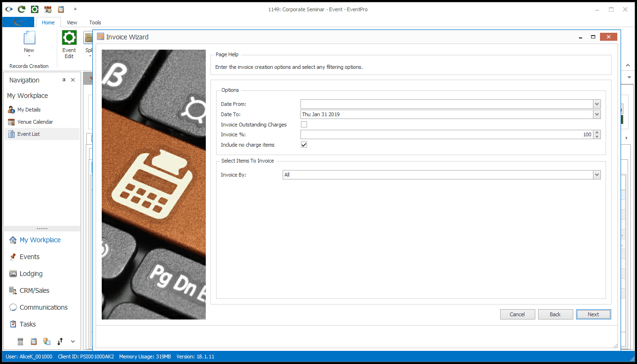637x364 pixels.
Task: Maximize the Invoice Wizard dialog
Action: [593, 37]
